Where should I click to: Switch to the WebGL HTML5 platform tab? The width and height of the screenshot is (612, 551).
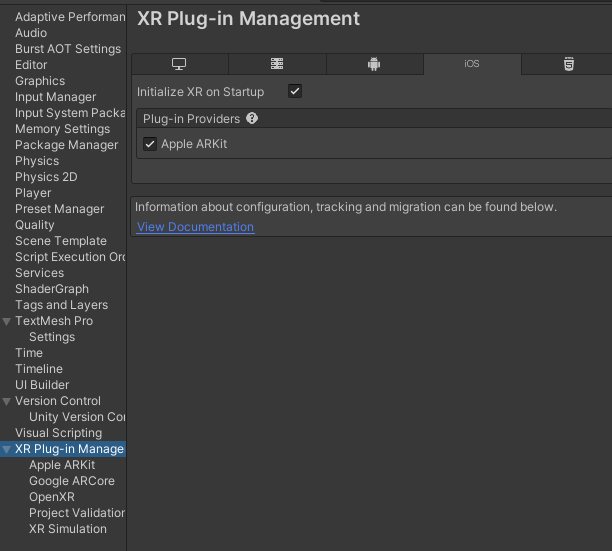[x=568, y=64]
